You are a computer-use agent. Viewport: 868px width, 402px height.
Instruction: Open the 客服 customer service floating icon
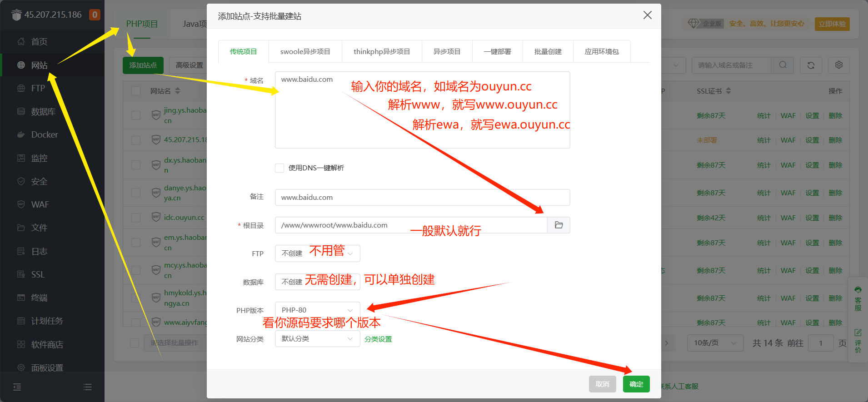[x=858, y=299]
